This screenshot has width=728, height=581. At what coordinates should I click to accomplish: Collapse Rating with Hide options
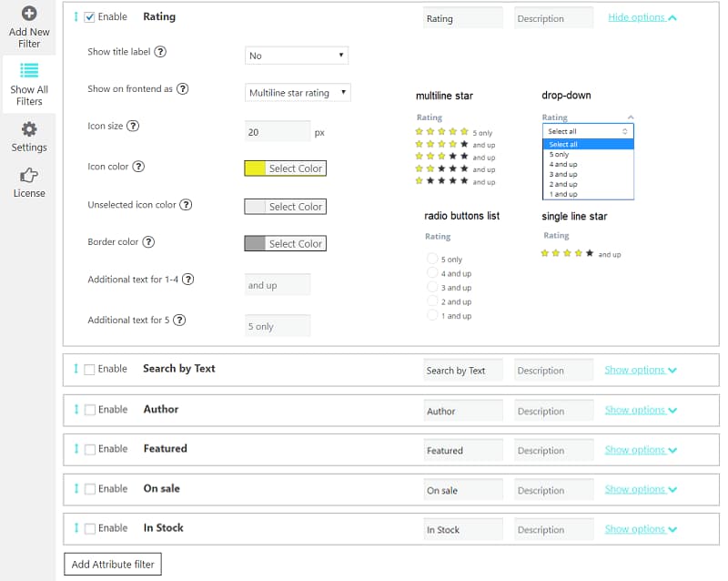tap(642, 17)
